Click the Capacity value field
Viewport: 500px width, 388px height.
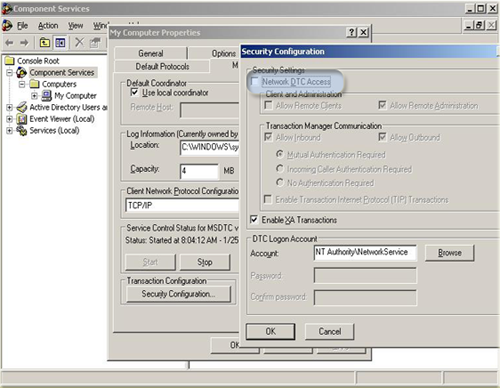tap(199, 171)
